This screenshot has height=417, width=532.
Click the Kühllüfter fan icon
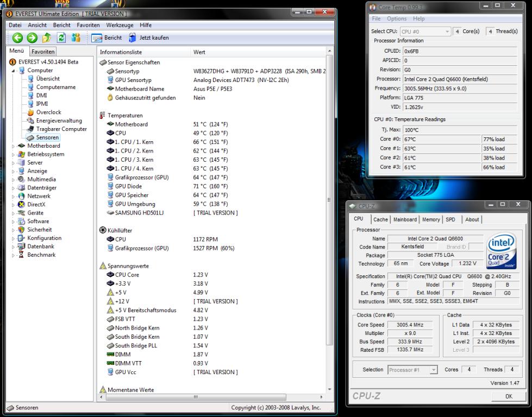[x=103, y=230]
